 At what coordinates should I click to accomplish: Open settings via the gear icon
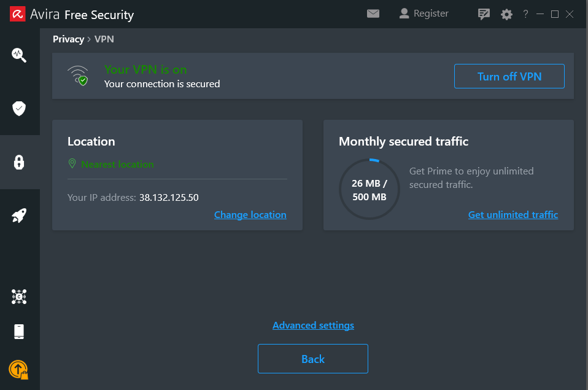tap(506, 14)
